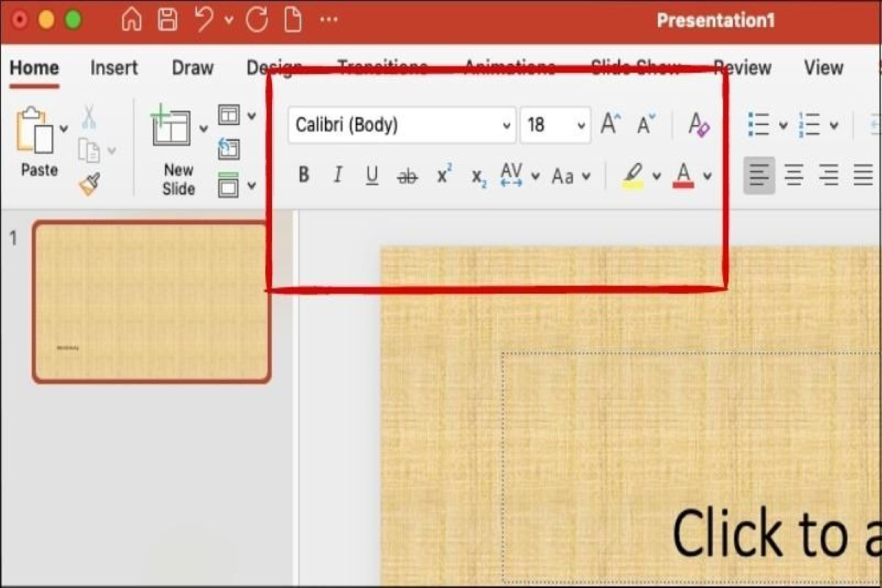Expand the Paste options arrow
This screenshot has height=588, width=882.
coord(64,129)
